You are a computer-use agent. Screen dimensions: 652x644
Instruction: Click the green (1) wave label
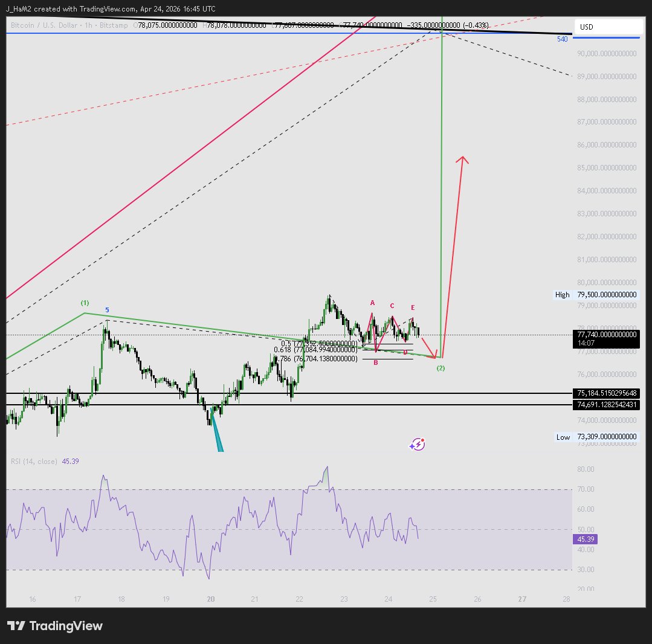click(85, 303)
